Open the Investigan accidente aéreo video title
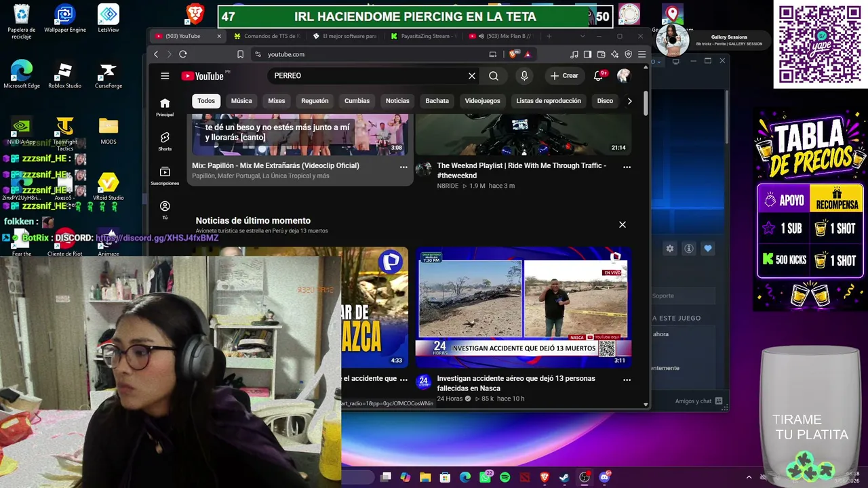Image resolution: width=868 pixels, height=488 pixels. point(516,383)
